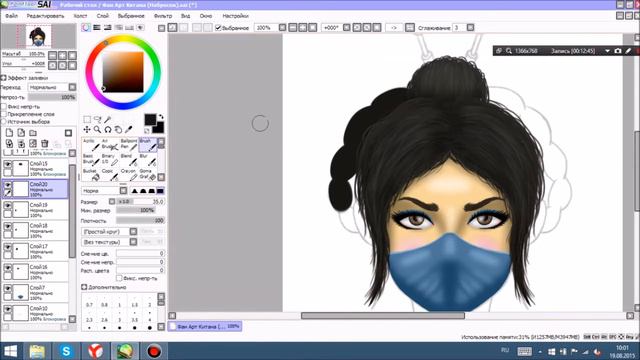Select the lasso selection tool
Viewport: 640px width, 360px height.
(98, 119)
